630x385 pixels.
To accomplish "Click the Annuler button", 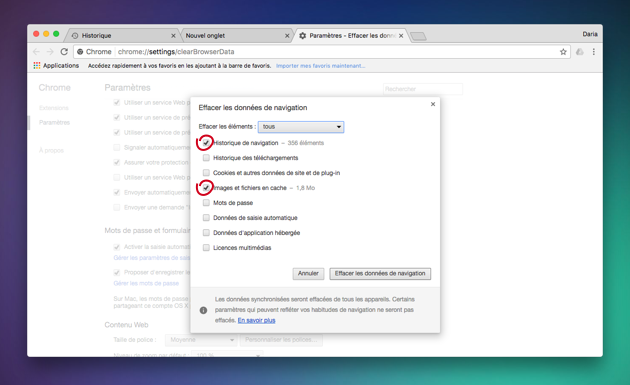I will pyautogui.click(x=308, y=274).
